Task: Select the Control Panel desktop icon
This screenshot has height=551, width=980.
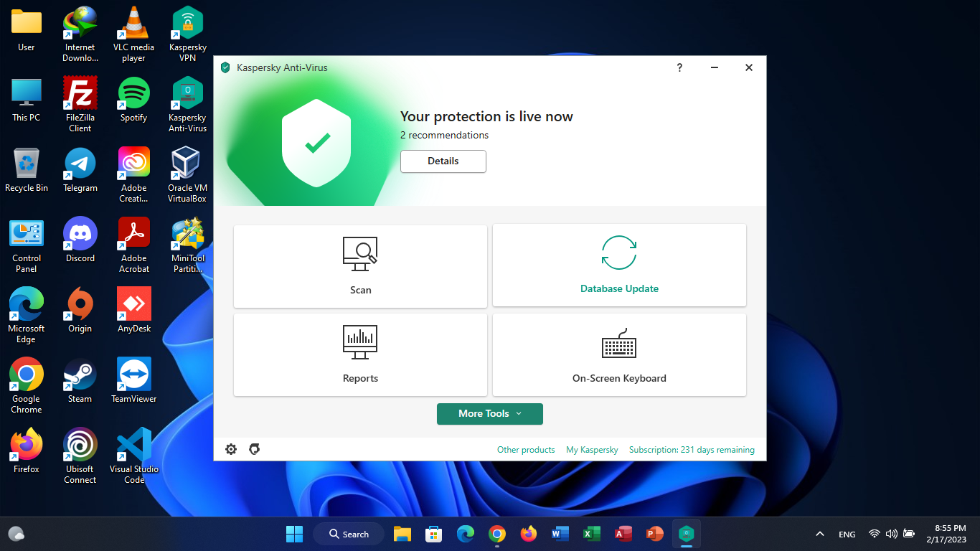Action: (x=27, y=245)
